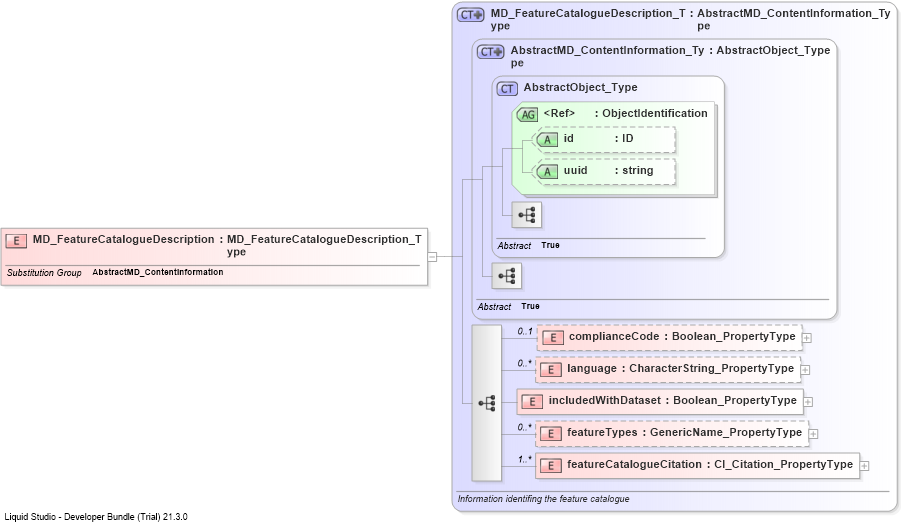Select the id : ID attribute label
The image size is (901, 522).
click(x=598, y=139)
